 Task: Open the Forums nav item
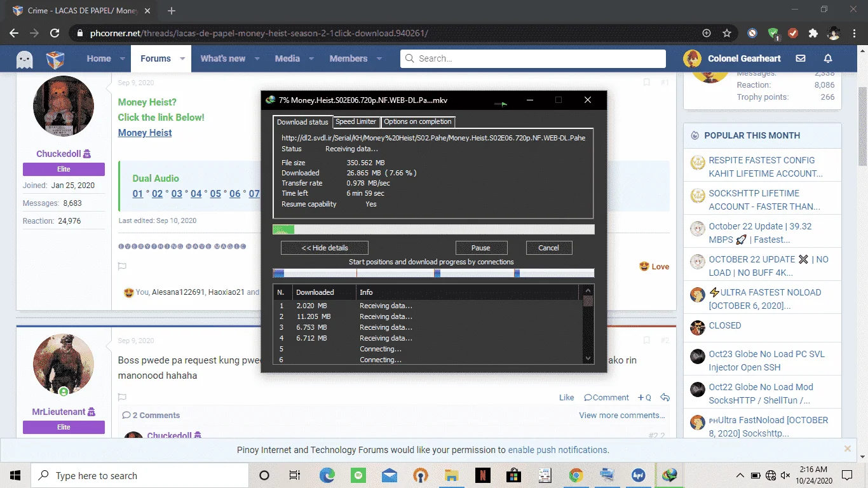[x=156, y=58]
